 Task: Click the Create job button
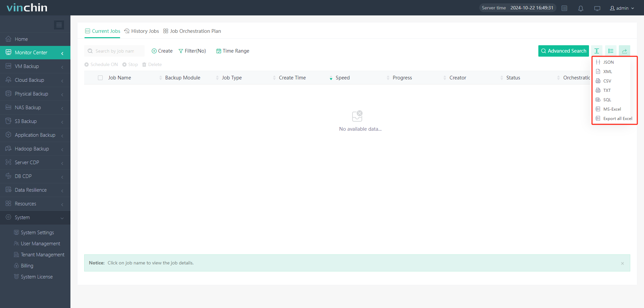pyautogui.click(x=162, y=51)
